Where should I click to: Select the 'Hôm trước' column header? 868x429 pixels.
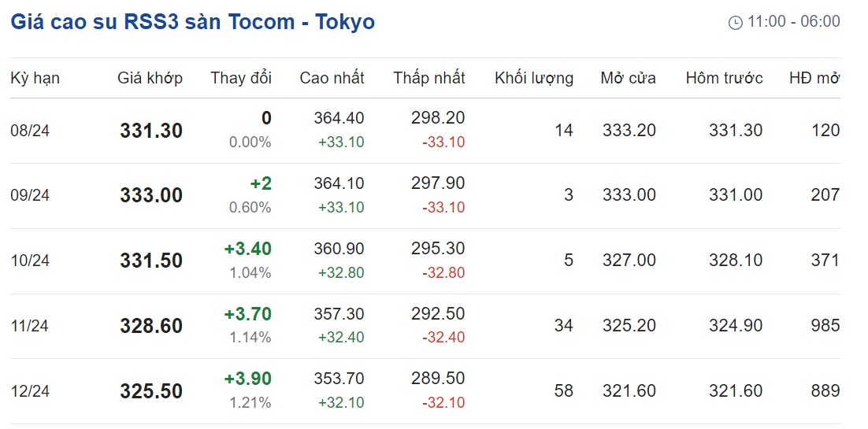click(x=724, y=78)
